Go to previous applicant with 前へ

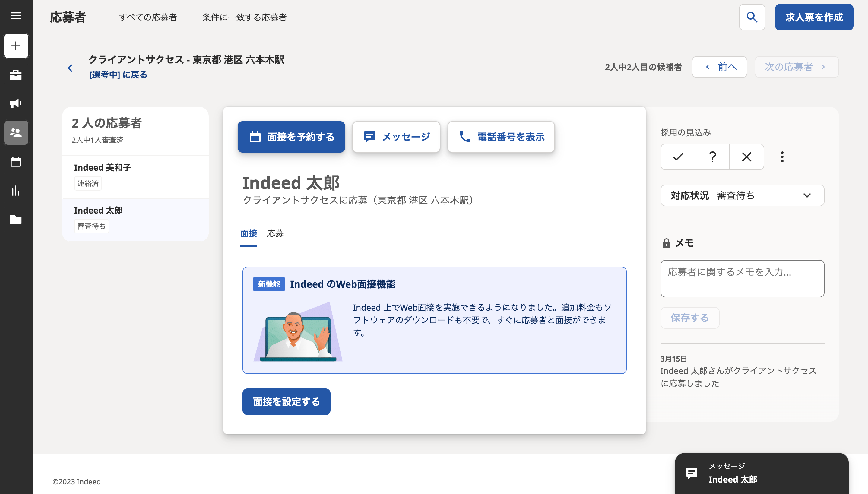pyautogui.click(x=719, y=67)
